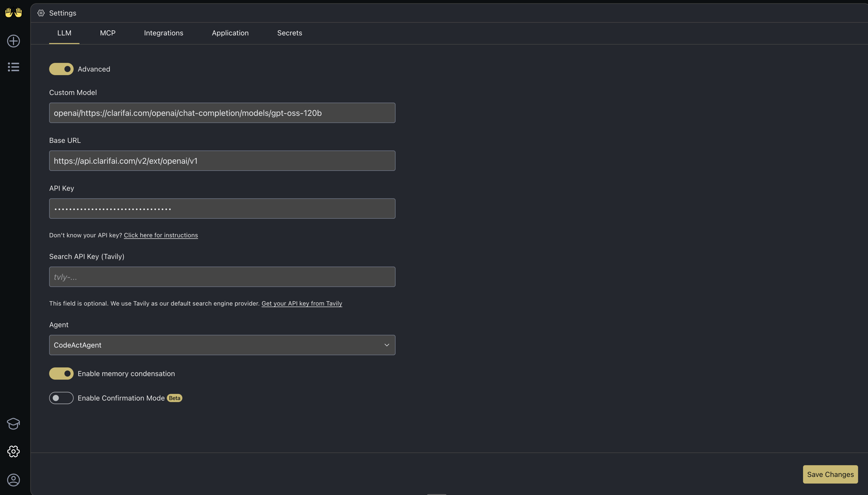Open the Agent dropdown showing CodeActAgent

(x=222, y=345)
